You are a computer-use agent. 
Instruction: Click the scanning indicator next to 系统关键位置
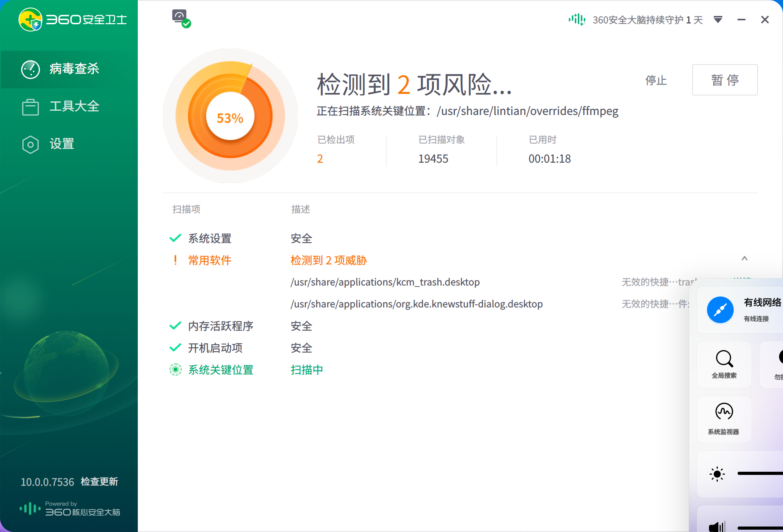pyautogui.click(x=175, y=370)
